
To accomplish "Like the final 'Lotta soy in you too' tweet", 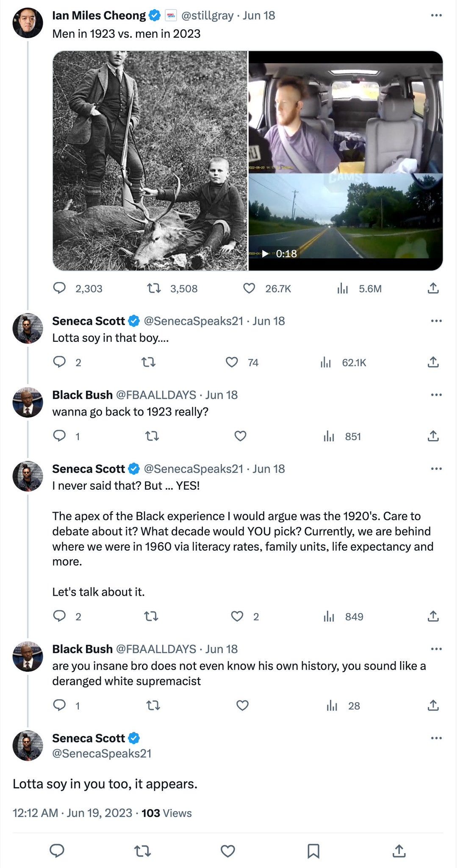I will coord(228,851).
